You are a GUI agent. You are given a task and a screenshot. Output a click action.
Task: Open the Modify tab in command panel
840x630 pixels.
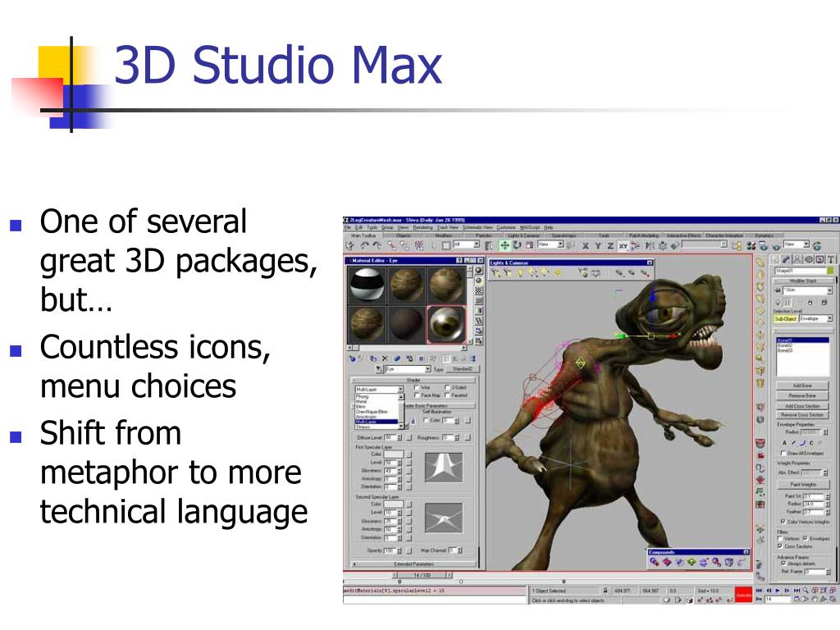(x=787, y=259)
